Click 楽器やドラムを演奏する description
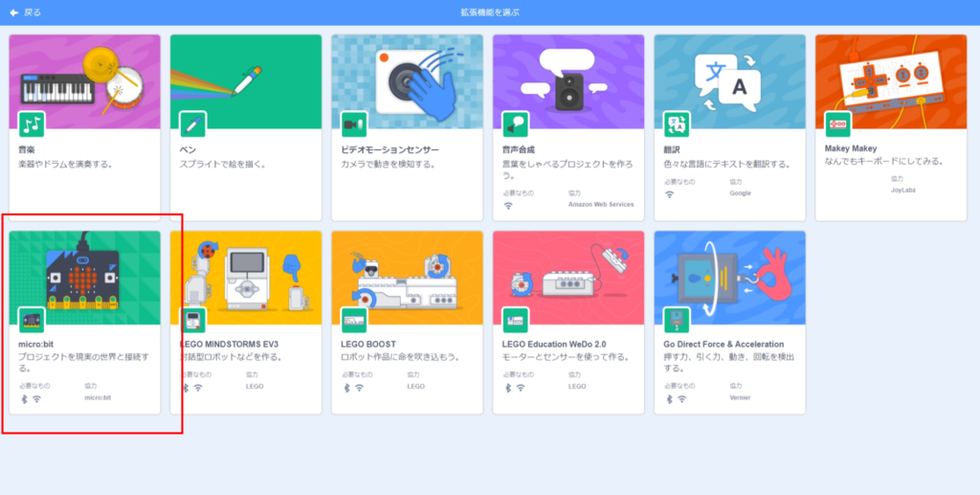980x495 pixels. point(65,165)
